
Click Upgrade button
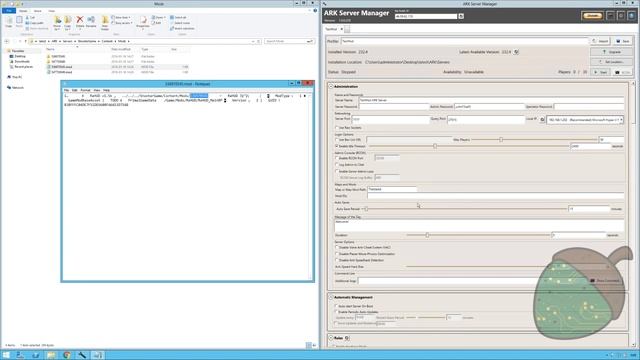coord(612,52)
